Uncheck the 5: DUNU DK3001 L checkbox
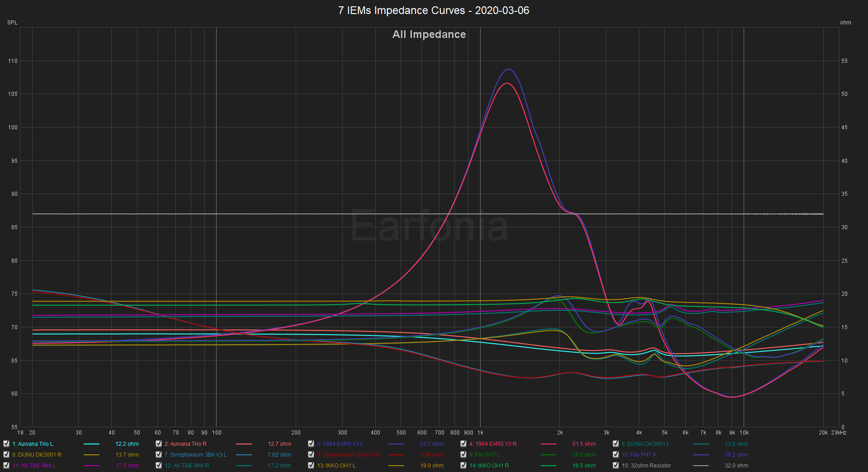 pyautogui.click(x=616, y=444)
